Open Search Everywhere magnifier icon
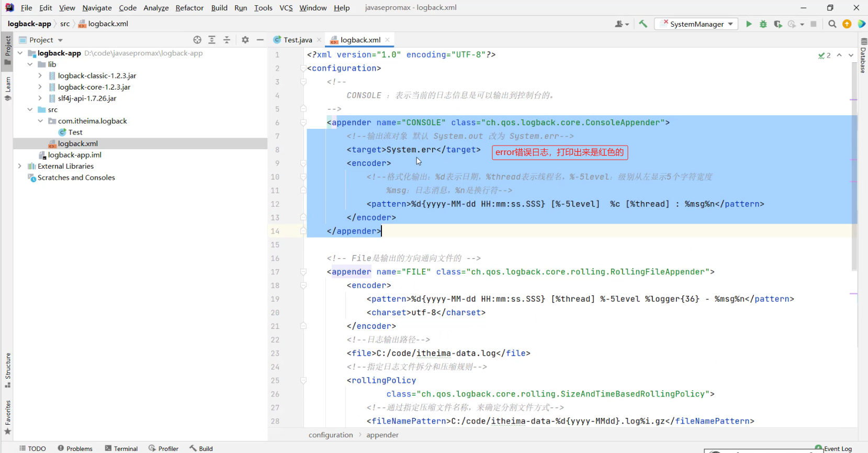 pyautogui.click(x=832, y=24)
